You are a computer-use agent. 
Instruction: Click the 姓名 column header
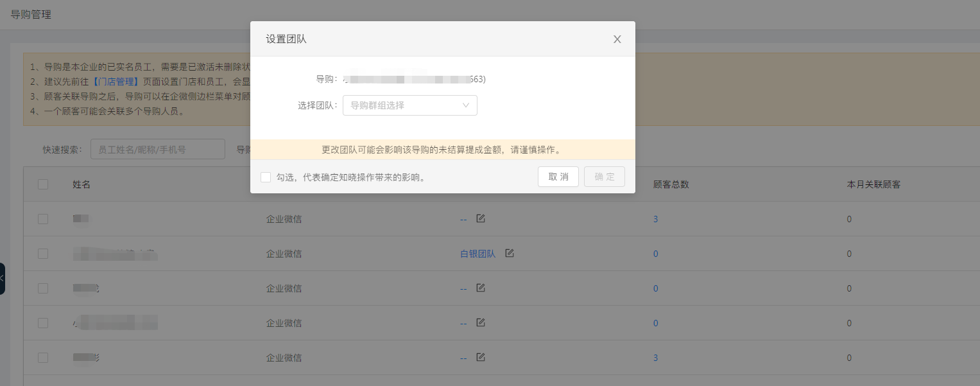point(82,184)
